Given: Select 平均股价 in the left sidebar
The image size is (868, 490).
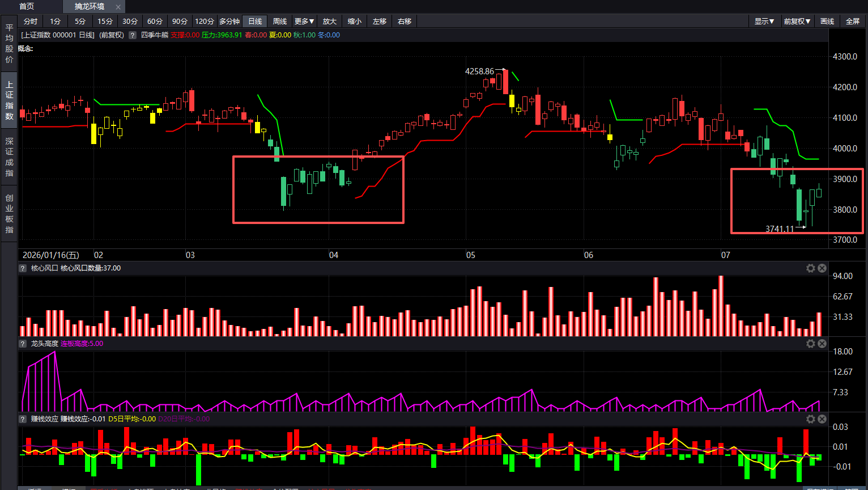Looking at the screenshot, I should [9, 43].
